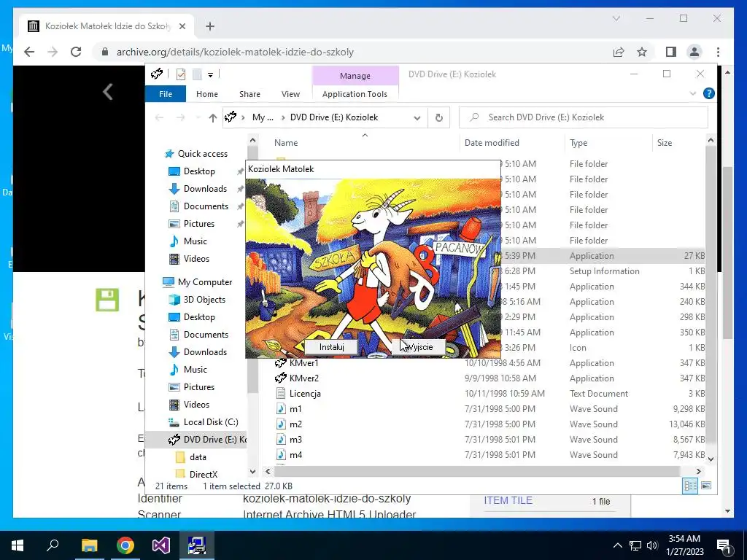The image size is (747, 560).
Task: Open pinned Desktop under Quick access
Action: [199, 171]
